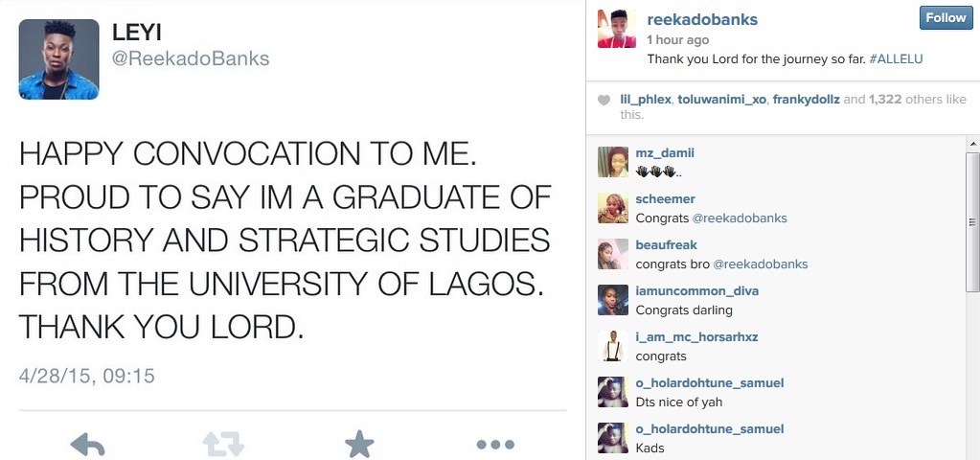Open LEYI's Twitter profile picture

[x=58, y=59]
